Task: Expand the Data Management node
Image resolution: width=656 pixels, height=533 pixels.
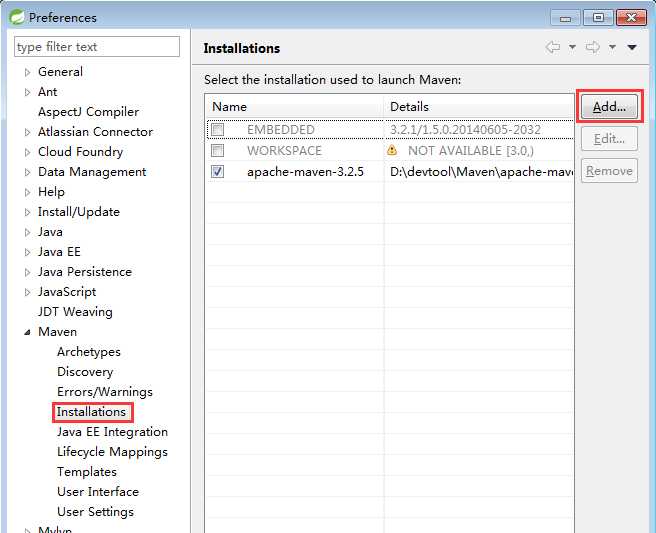Action: coord(28,172)
